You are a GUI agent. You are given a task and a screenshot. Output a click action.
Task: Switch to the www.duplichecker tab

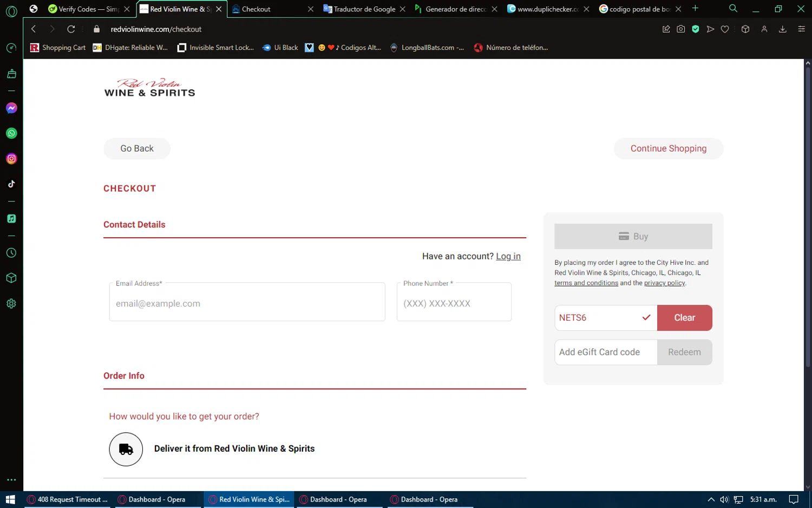pos(548,9)
